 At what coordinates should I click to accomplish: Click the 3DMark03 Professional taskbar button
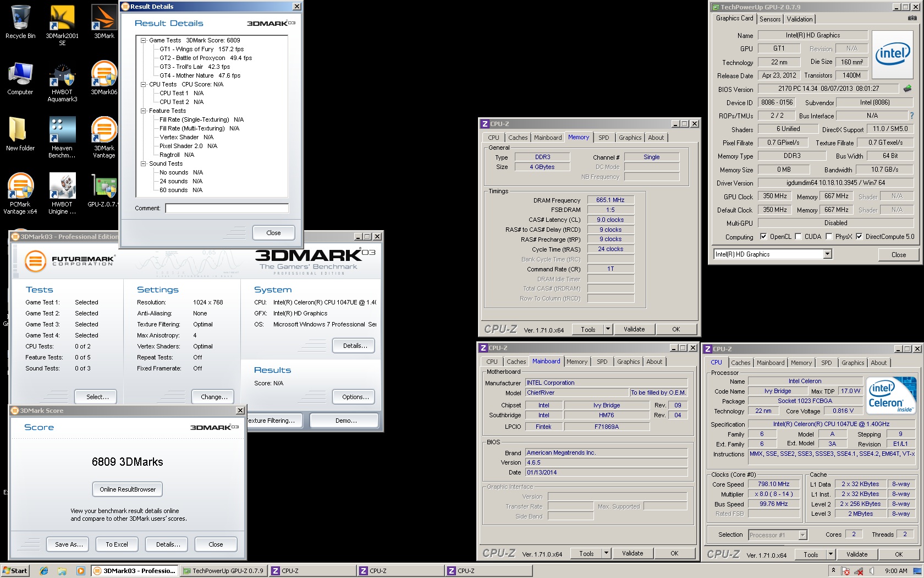point(134,571)
